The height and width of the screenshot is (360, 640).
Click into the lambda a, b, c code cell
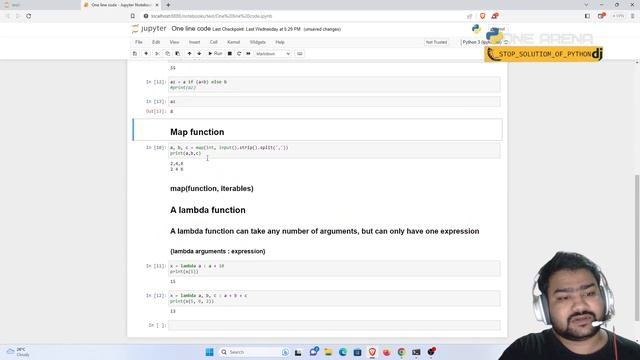334,298
